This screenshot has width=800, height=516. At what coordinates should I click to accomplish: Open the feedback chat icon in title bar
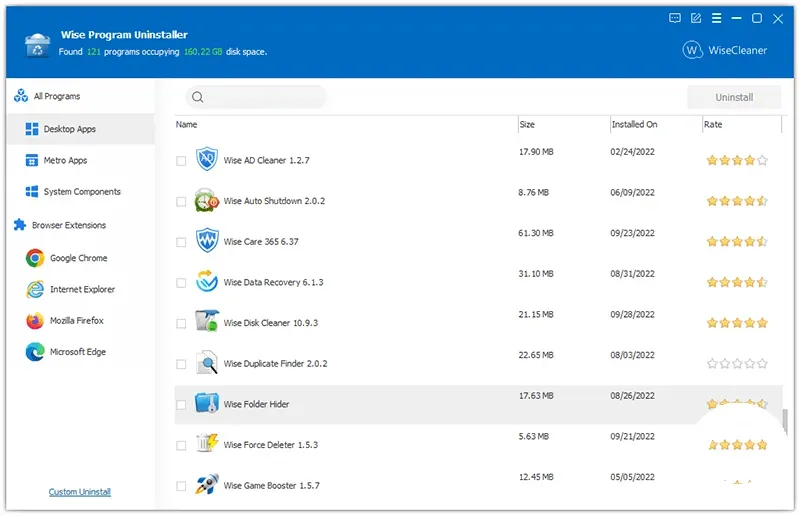coord(674,18)
